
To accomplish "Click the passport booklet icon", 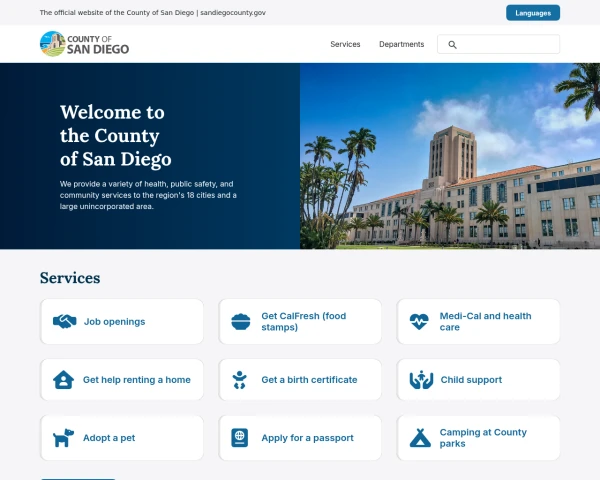I will tap(240, 438).
